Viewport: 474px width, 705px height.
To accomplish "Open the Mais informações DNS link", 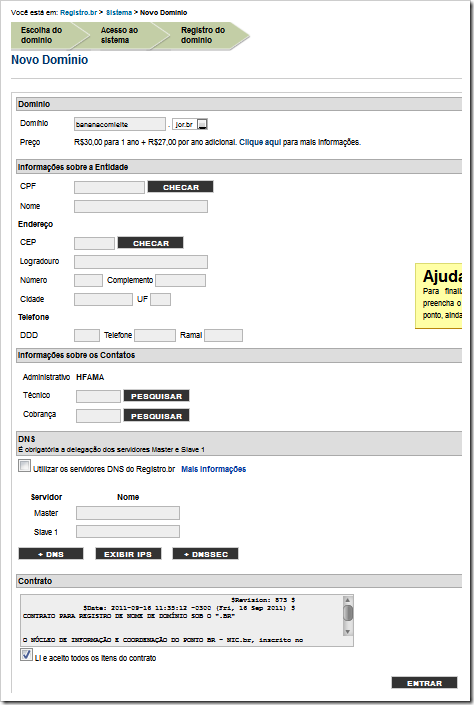I will coord(214,469).
